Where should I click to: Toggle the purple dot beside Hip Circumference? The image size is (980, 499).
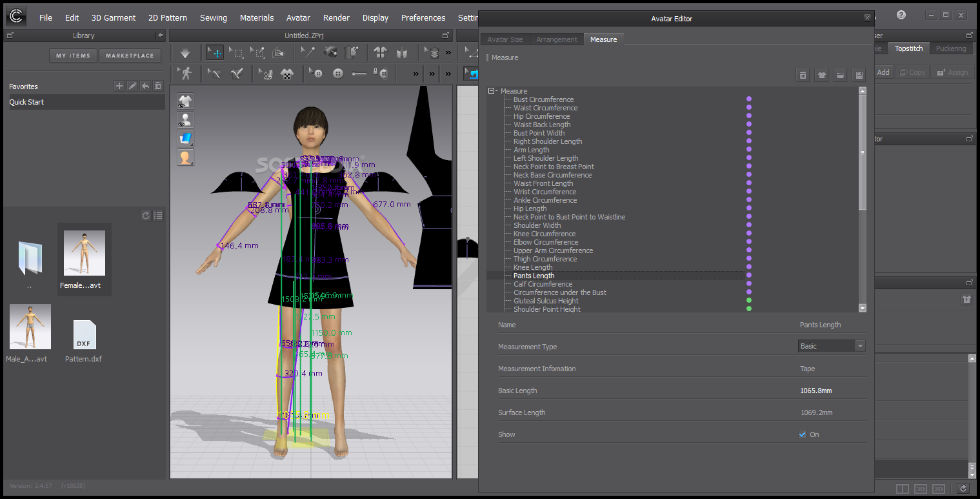(x=749, y=116)
